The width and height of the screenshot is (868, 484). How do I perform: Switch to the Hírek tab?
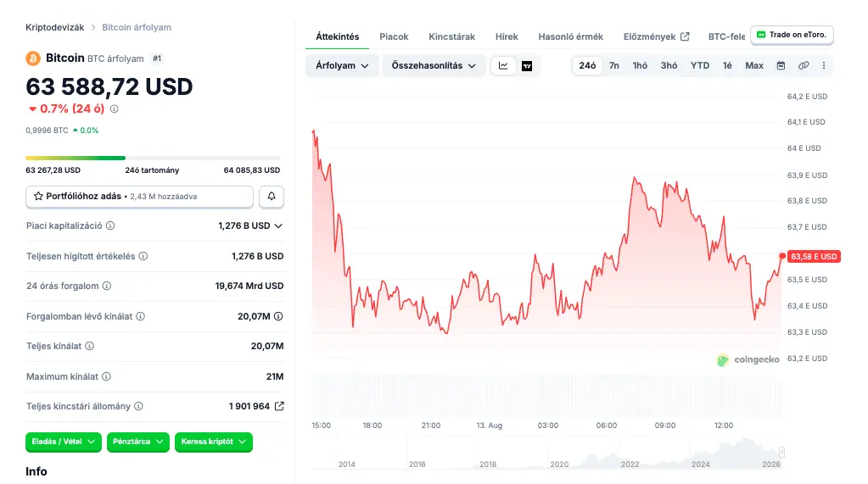pyautogui.click(x=507, y=36)
